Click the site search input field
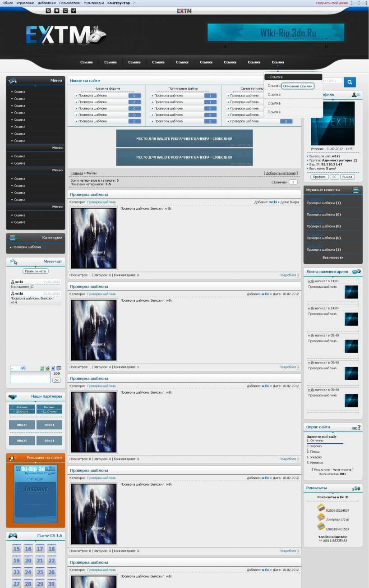Viewport: 369px width, 588px height. click(332, 81)
